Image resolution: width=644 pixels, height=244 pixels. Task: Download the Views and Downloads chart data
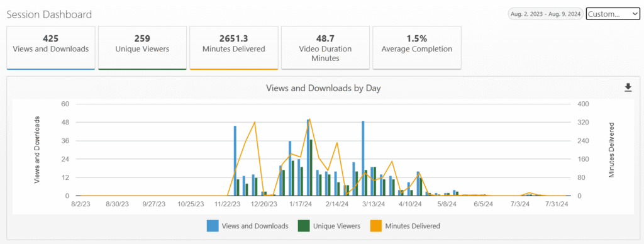coord(628,87)
